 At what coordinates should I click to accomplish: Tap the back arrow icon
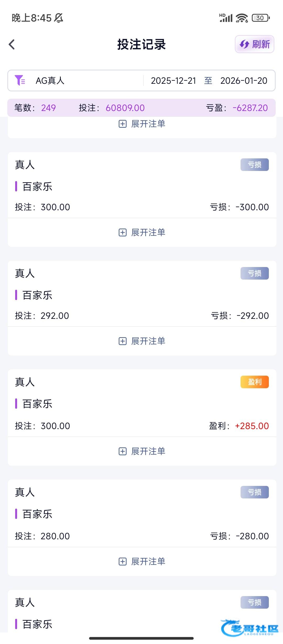click(x=12, y=44)
